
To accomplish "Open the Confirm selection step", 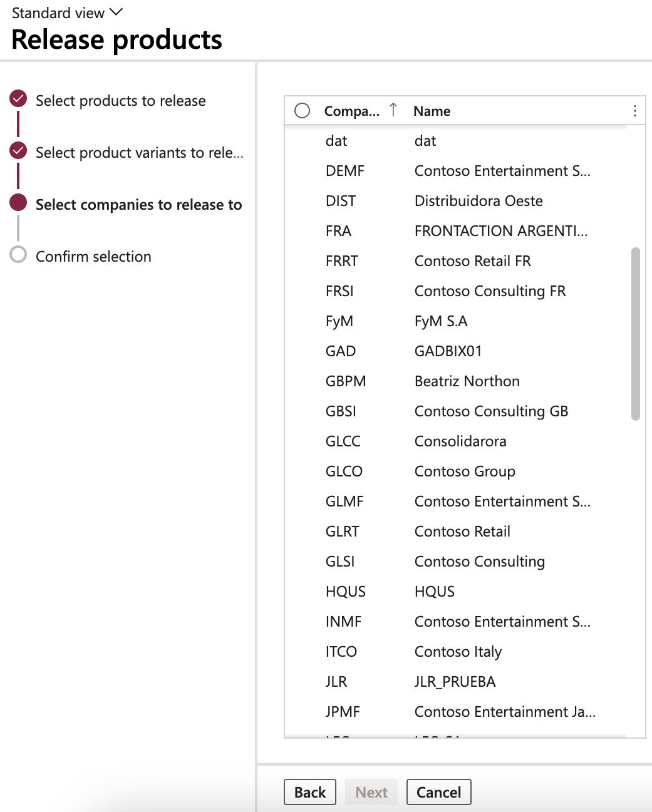I will pyautogui.click(x=93, y=257).
